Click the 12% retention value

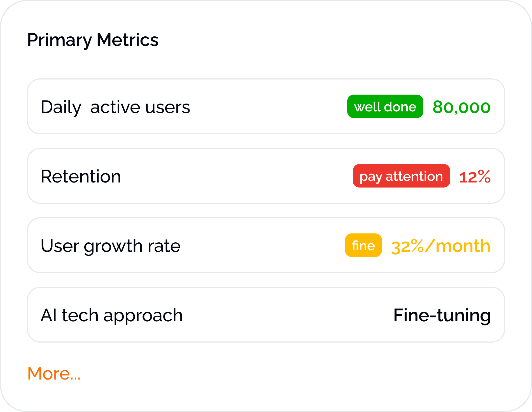click(x=475, y=177)
